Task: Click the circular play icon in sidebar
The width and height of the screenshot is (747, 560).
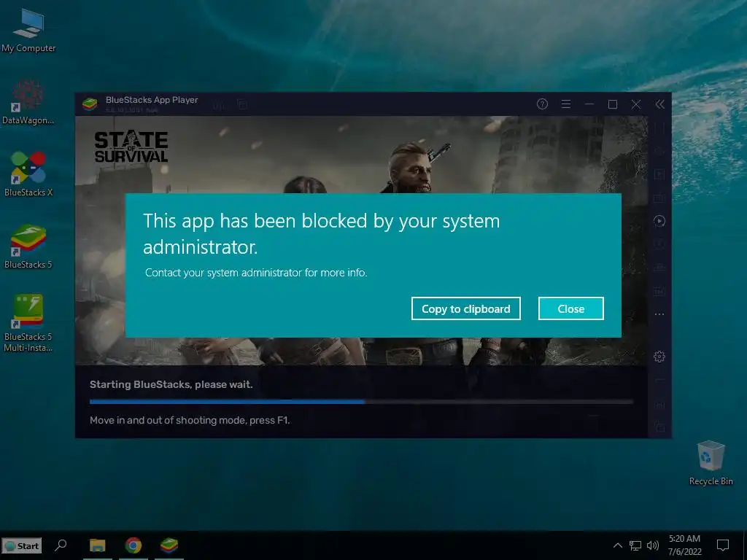Action: tap(659, 221)
